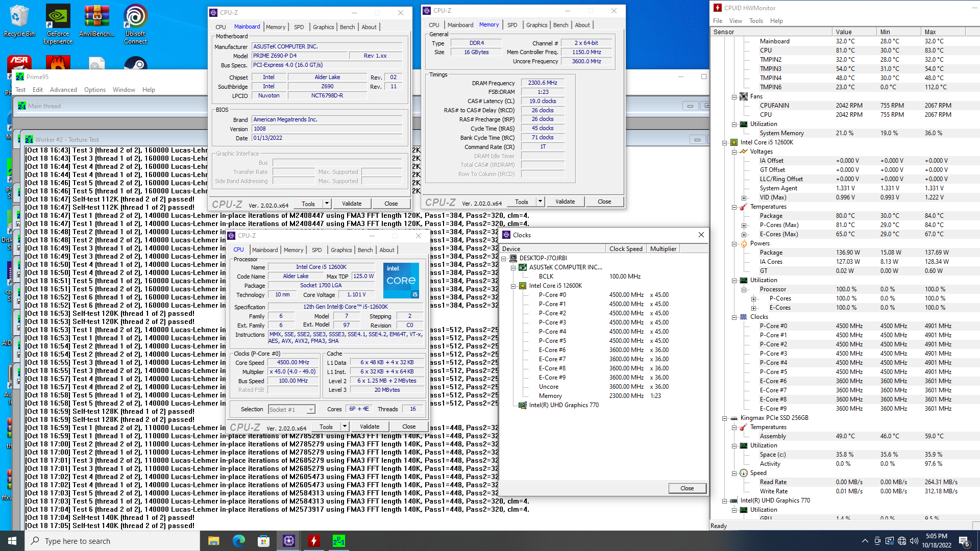Open File Explorer from taskbar

pyautogui.click(x=213, y=541)
